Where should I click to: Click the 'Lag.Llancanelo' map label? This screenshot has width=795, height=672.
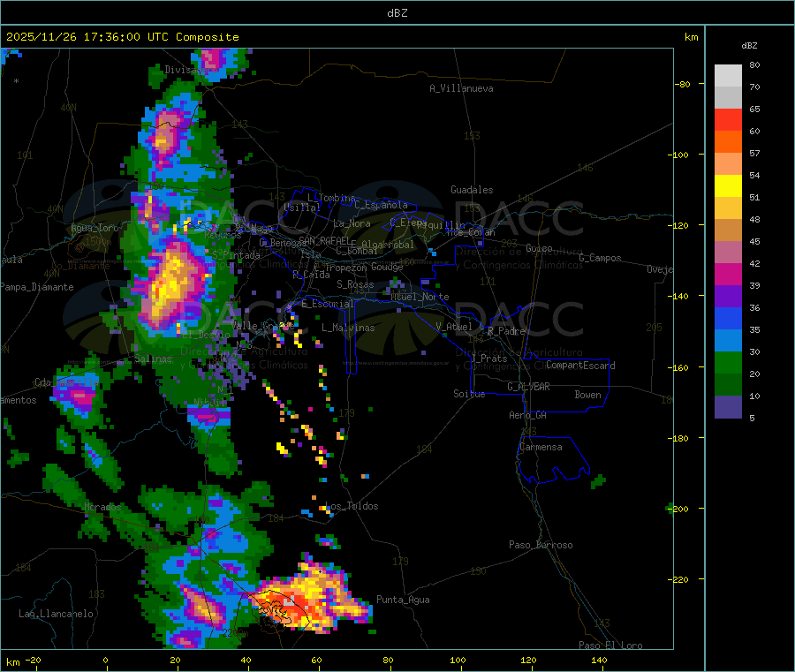click(x=56, y=615)
